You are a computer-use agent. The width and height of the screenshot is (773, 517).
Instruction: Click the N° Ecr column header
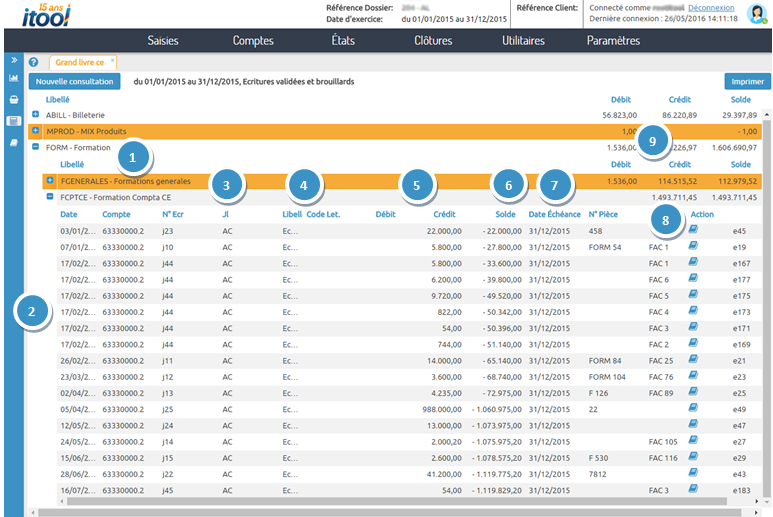(x=173, y=214)
